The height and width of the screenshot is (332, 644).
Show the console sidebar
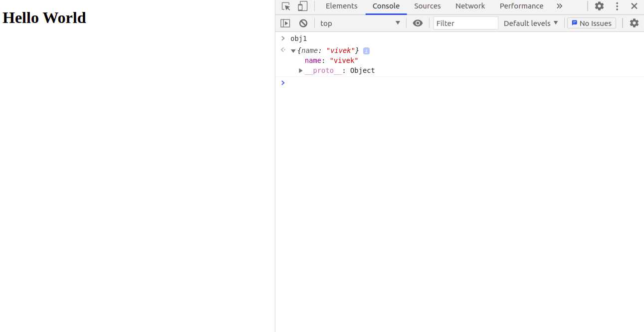285,23
